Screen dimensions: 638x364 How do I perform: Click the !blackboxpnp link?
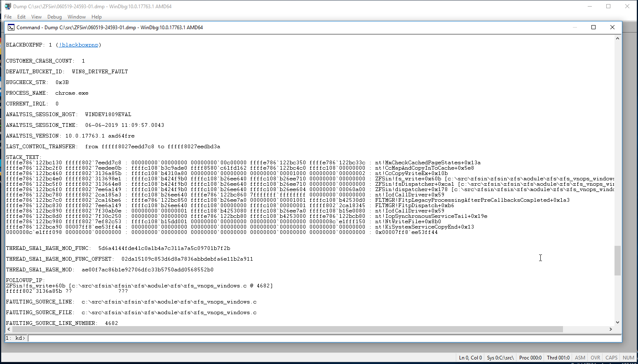pyautogui.click(x=78, y=45)
